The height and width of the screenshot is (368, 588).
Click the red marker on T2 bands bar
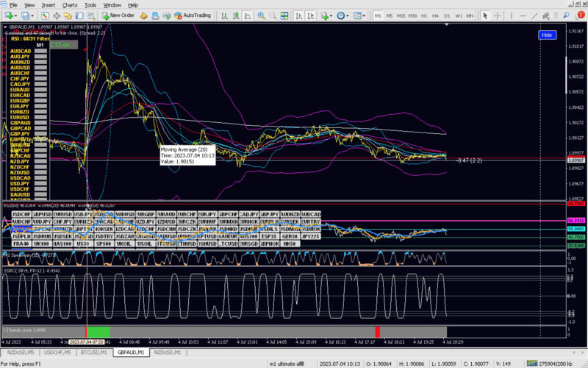click(378, 332)
